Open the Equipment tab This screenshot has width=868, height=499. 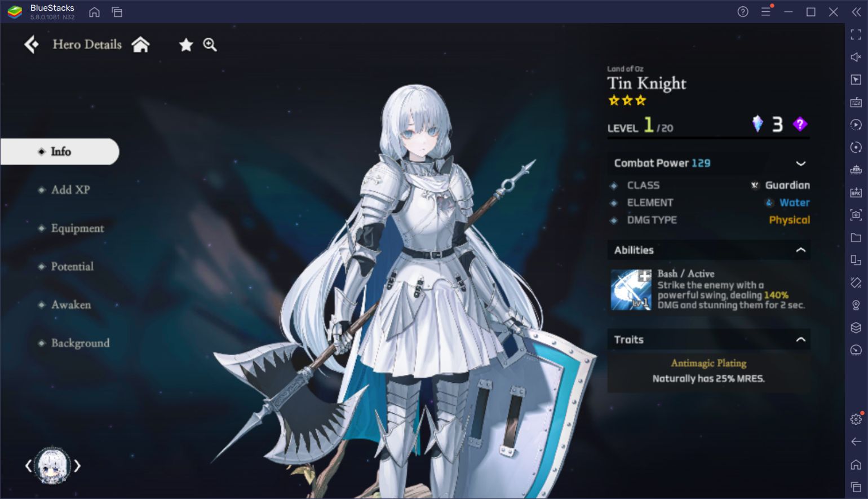click(78, 228)
